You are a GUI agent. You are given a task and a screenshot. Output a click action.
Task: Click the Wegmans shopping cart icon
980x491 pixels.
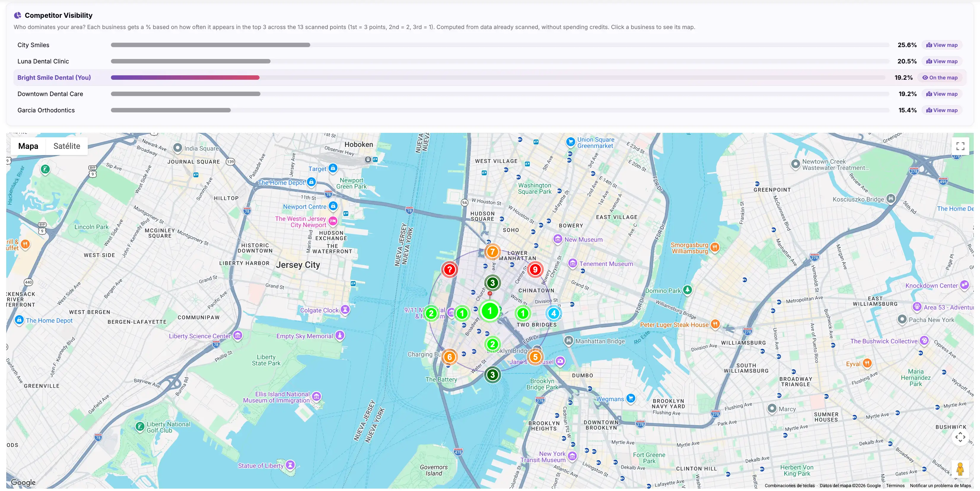631,398
